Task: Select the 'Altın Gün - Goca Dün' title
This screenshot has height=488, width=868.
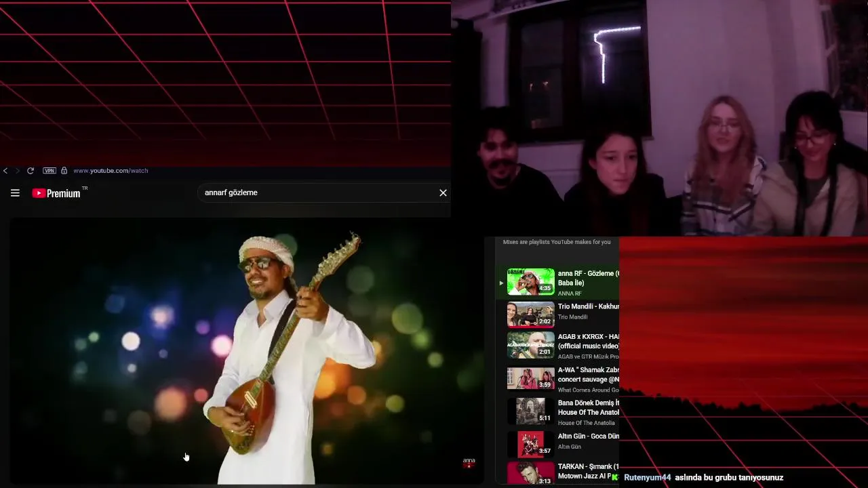Action: click(x=588, y=436)
